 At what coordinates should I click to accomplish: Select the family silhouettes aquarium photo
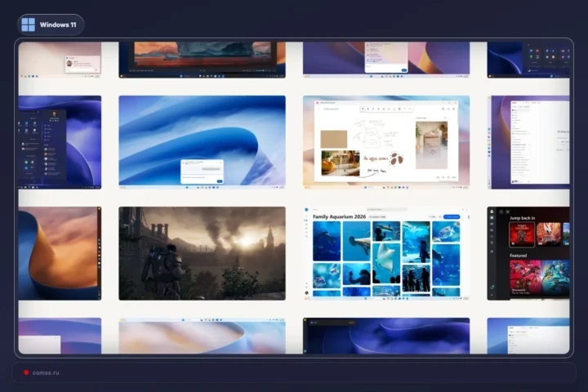click(x=416, y=278)
